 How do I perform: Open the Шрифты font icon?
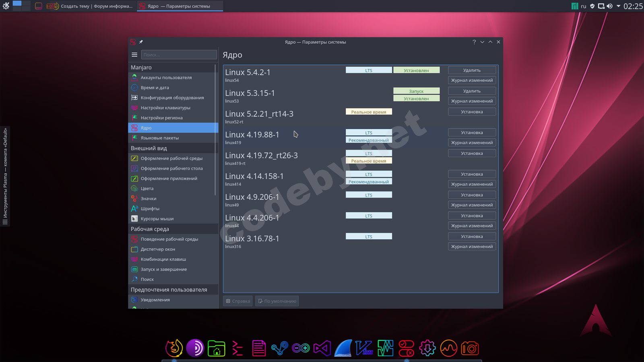click(x=134, y=208)
